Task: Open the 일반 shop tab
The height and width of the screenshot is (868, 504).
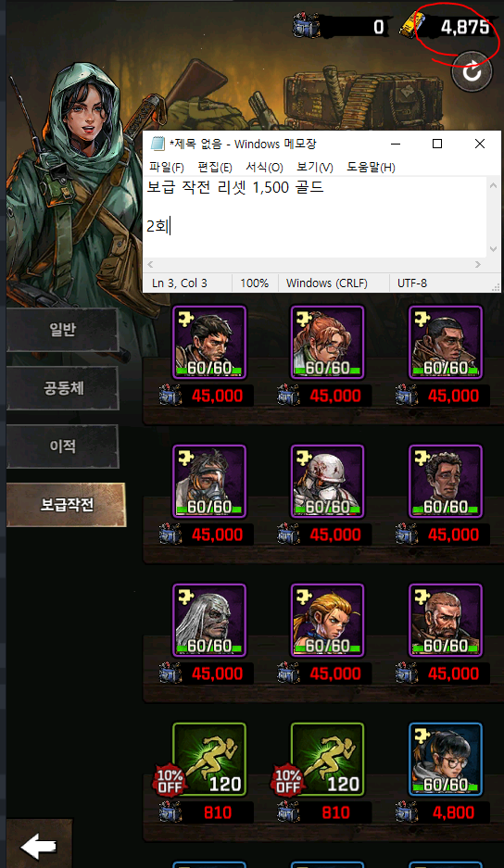Action: 63,330
